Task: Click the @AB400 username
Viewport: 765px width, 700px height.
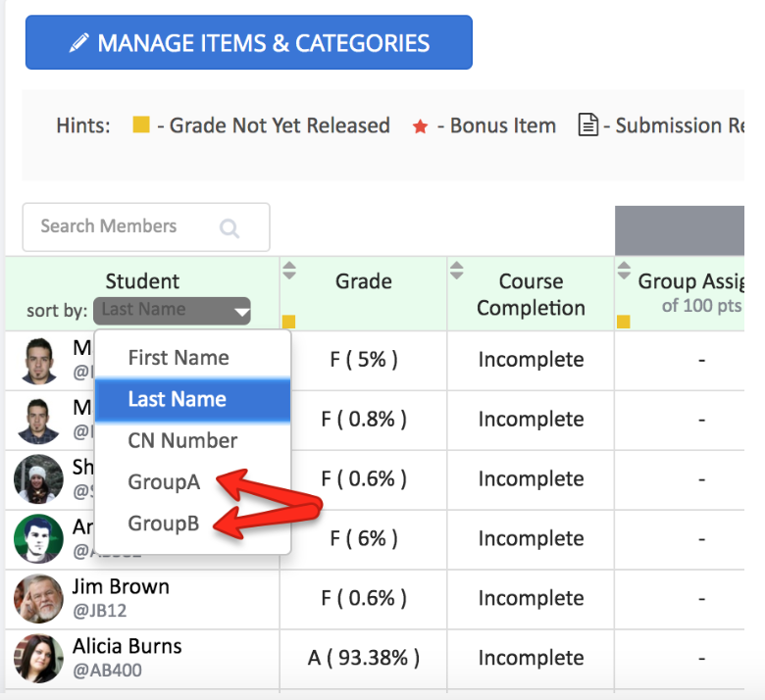Action: point(107,671)
